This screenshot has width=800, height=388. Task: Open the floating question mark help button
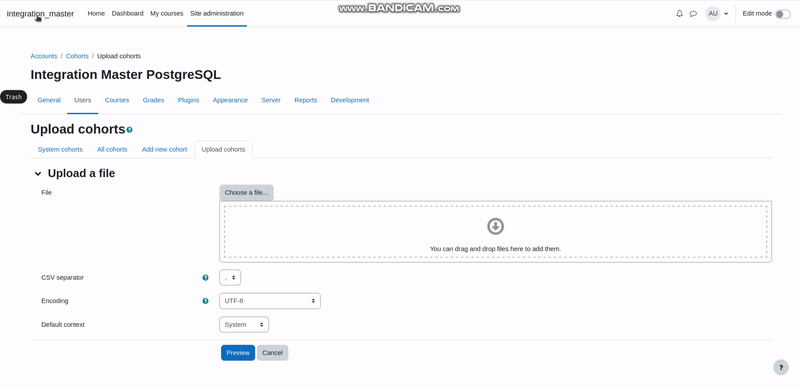pyautogui.click(x=781, y=367)
